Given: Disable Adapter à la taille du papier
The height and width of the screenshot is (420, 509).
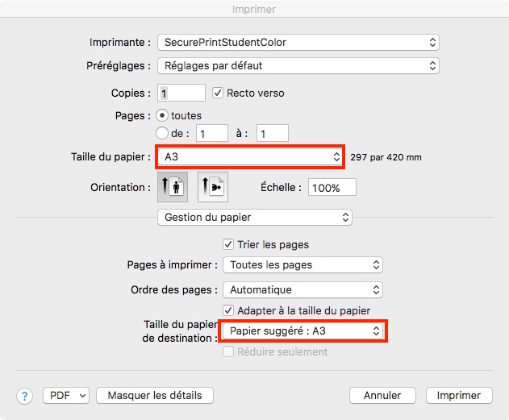Looking at the screenshot, I should (228, 310).
